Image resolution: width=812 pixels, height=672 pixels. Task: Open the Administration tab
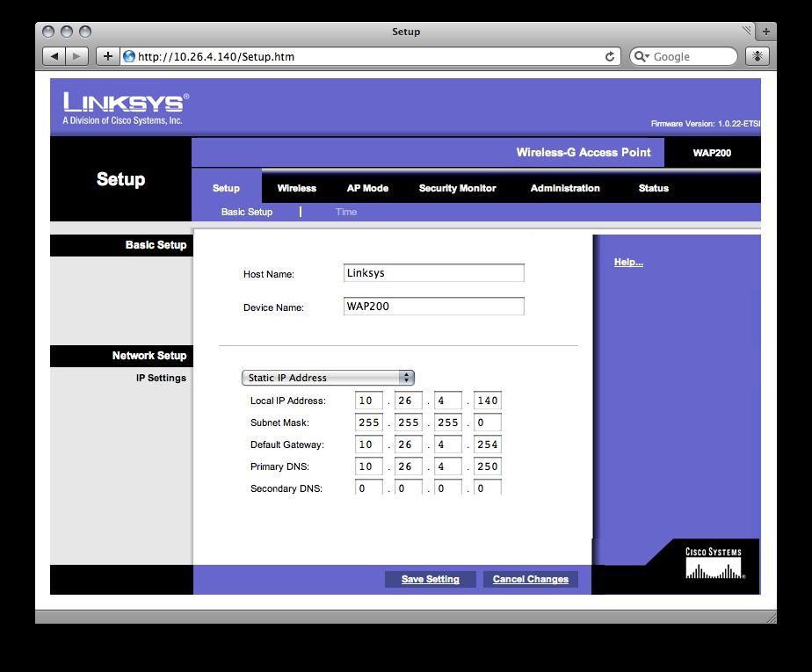565,188
